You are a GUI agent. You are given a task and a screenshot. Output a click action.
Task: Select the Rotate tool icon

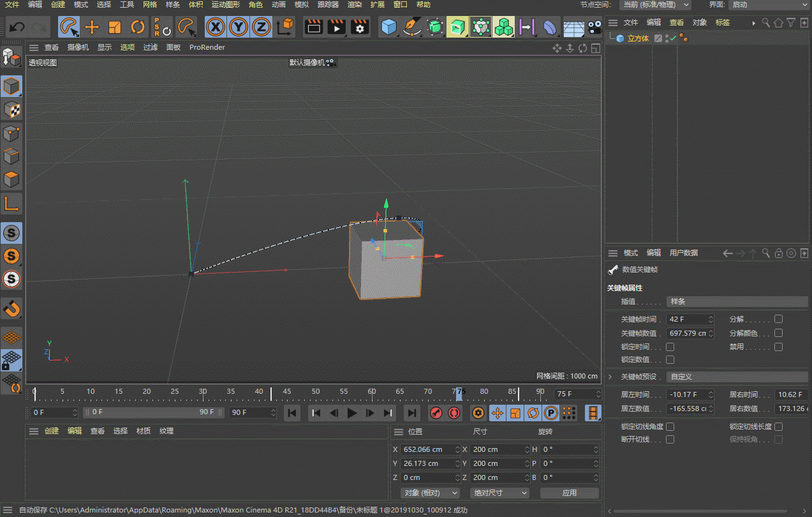tap(138, 27)
